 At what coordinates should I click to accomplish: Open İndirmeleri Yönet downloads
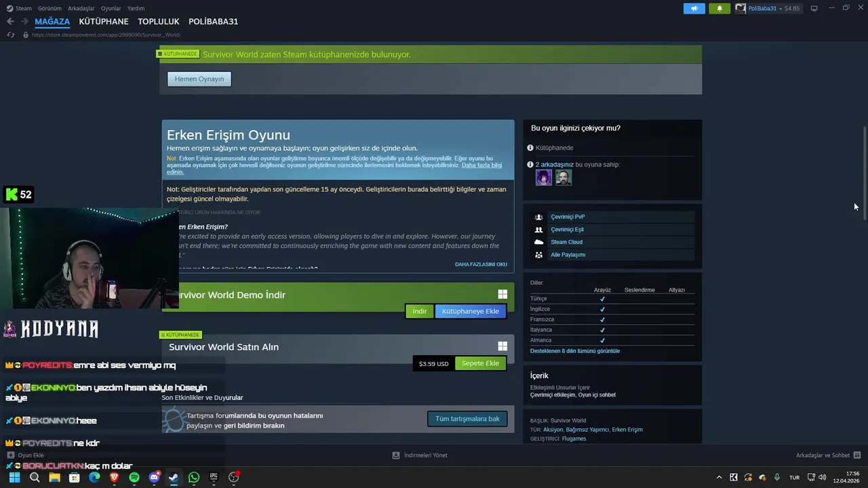[420, 455]
